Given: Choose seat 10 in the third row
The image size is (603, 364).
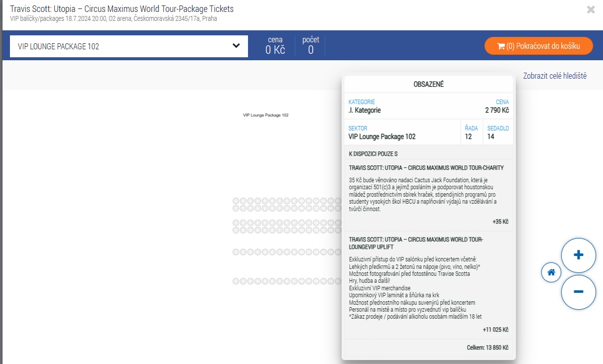Looking at the screenshot, I should tap(302, 223).
